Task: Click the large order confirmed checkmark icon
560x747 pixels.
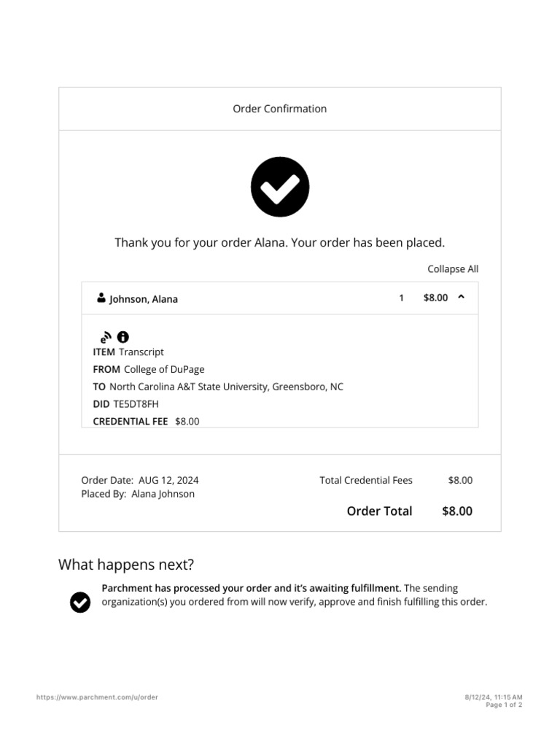Action: click(x=280, y=187)
